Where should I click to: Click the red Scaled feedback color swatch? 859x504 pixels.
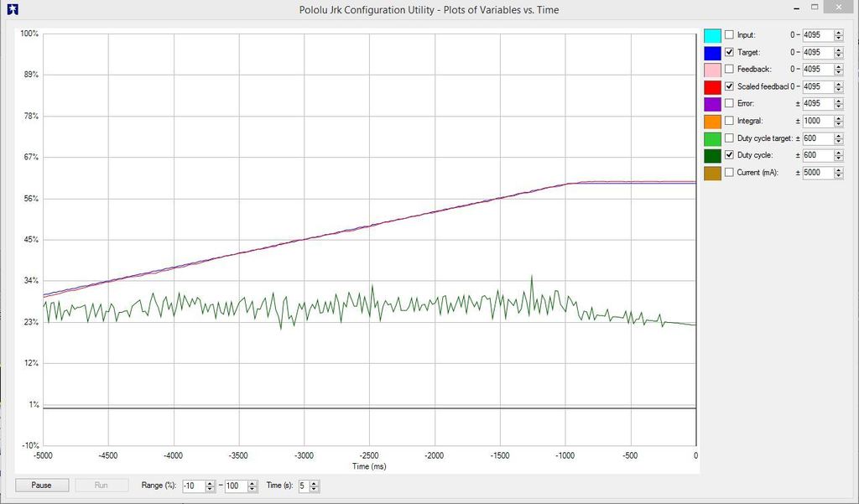click(x=712, y=87)
